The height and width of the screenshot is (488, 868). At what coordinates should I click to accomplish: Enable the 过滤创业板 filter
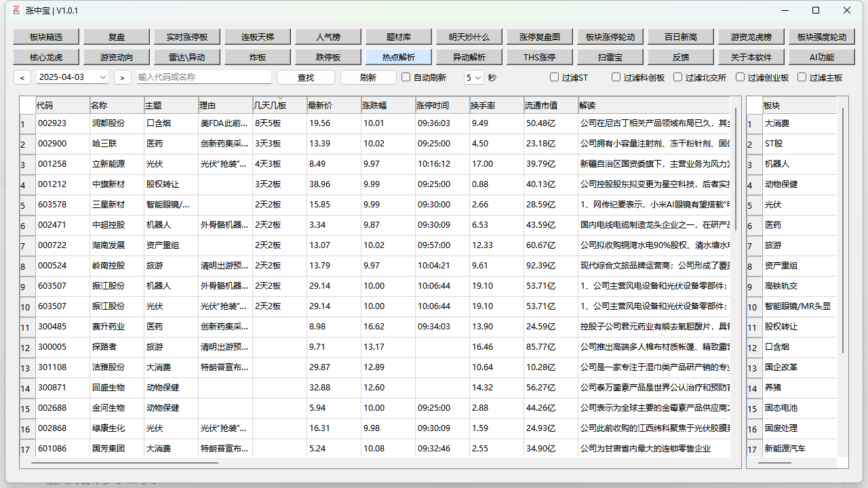coord(739,77)
